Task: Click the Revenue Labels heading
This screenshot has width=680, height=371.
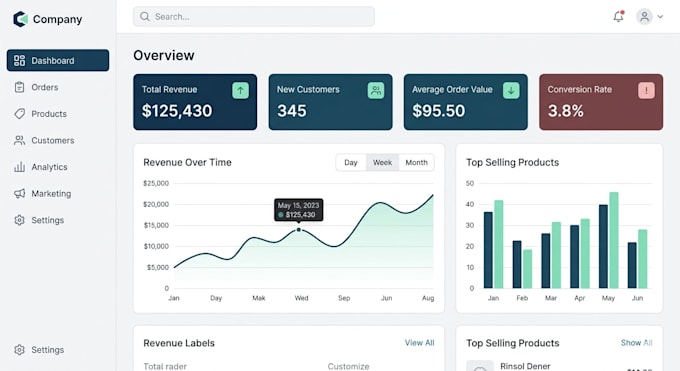Action: 179,343
